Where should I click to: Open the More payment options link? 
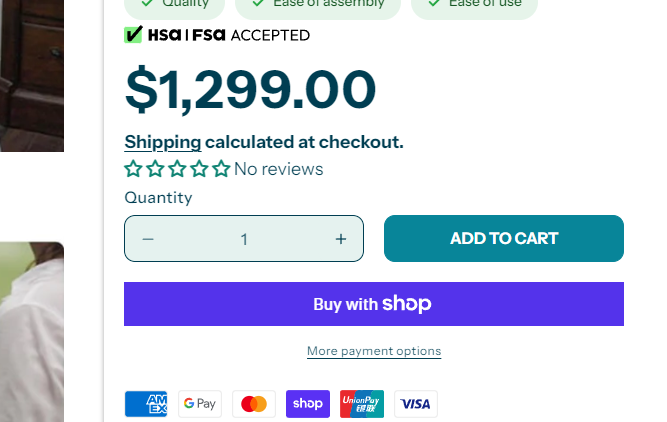374,351
